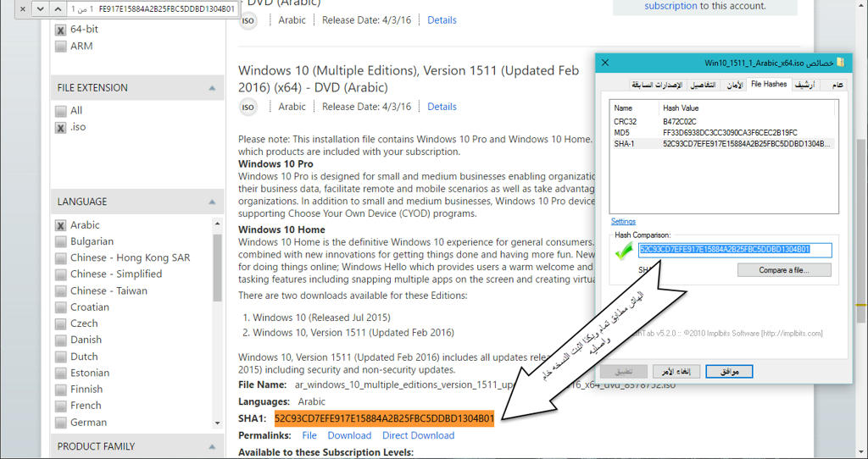Enable Chinese - Simplified filter
This screenshot has width=868, height=459.
(61, 274)
